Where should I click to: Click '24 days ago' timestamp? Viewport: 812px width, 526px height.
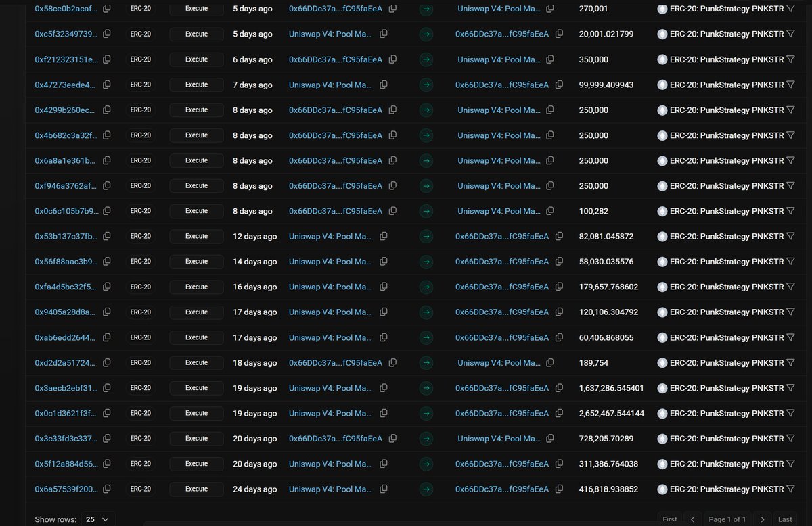coord(254,489)
